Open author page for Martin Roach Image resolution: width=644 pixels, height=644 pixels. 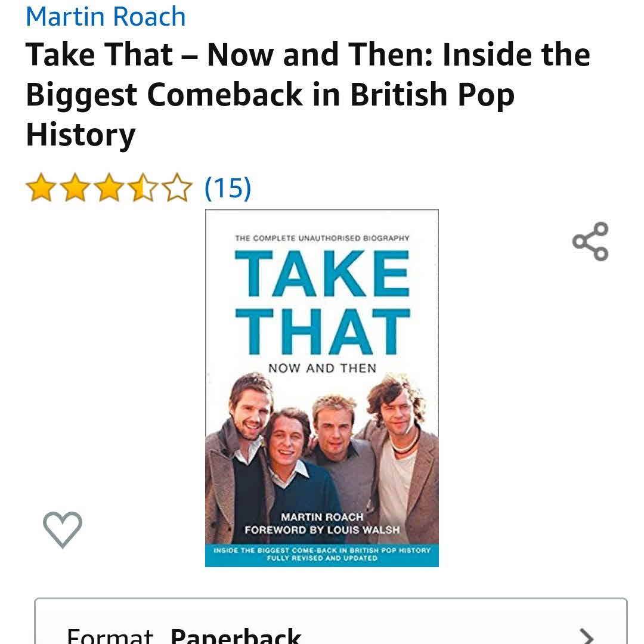106,17
